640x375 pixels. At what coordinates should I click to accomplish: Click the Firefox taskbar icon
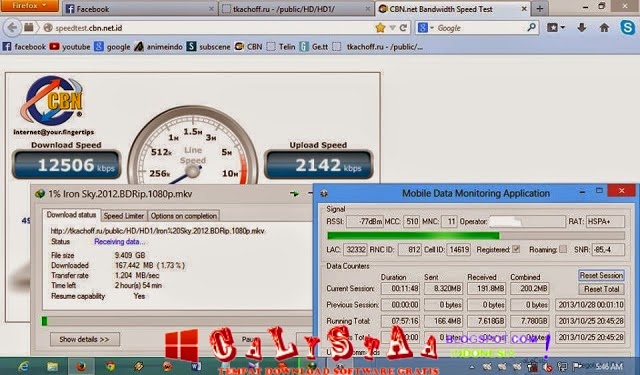pos(81,366)
